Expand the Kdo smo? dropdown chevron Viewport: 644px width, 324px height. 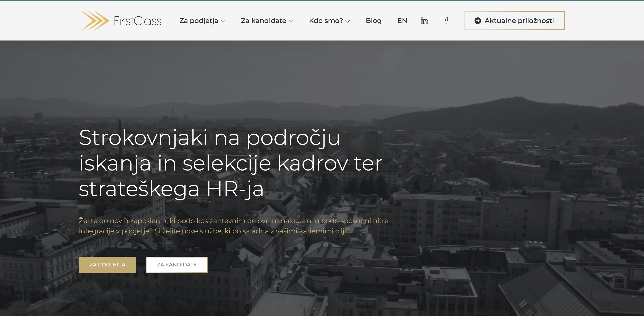tap(348, 21)
